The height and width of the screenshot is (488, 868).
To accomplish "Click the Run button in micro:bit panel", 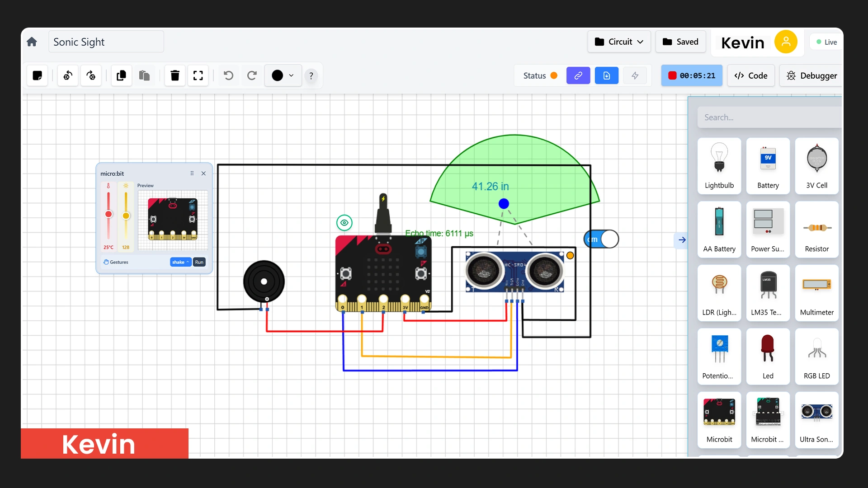I will point(199,262).
